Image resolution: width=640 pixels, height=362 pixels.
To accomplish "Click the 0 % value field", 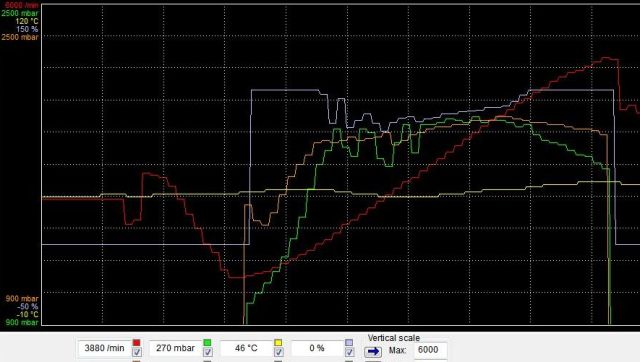I will (x=317, y=348).
